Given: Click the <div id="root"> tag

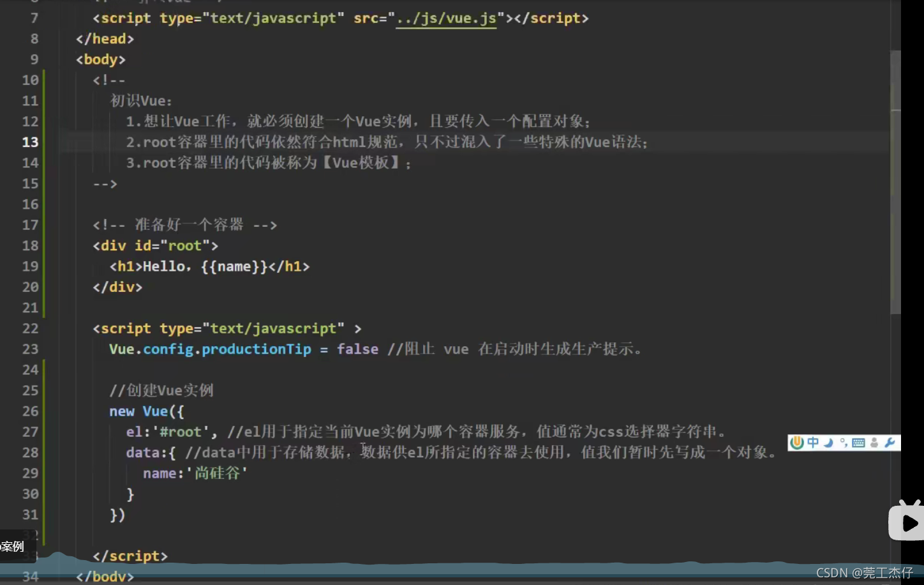Looking at the screenshot, I should (155, 246).
